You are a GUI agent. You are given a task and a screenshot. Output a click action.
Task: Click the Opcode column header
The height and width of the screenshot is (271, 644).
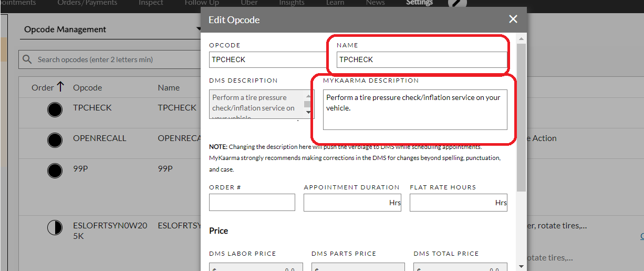pyautogui.click(x=88, y=88)
